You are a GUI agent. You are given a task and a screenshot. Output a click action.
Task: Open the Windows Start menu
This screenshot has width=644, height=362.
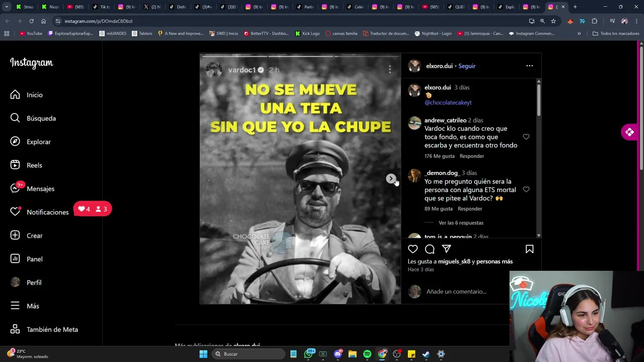click(x=203, y=354)
